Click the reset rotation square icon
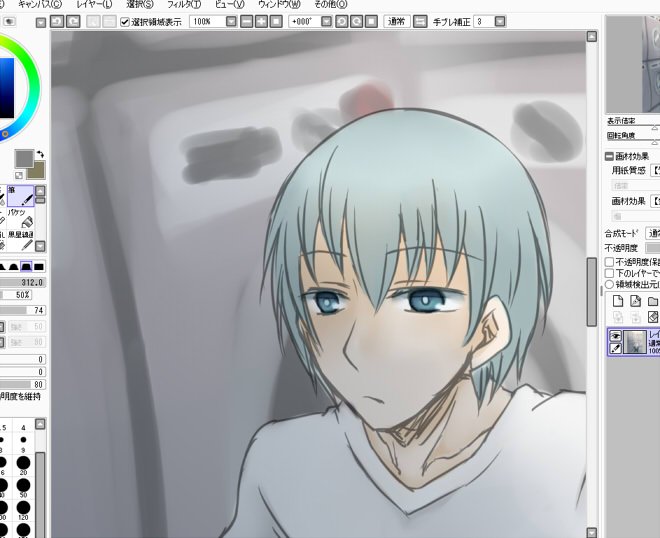The image size is (660, 538). 371,21
